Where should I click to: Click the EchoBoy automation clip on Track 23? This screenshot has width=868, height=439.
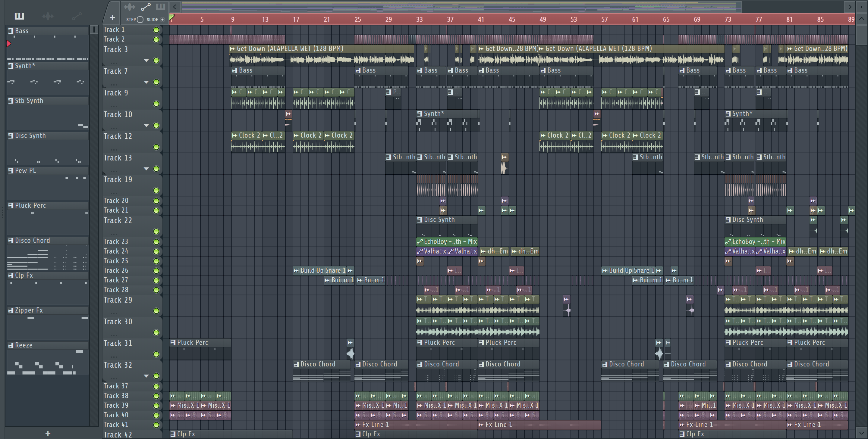(x=447, y=241)
